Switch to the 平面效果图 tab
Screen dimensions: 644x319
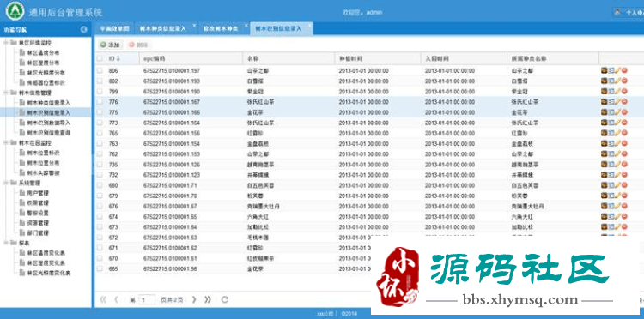[114, 28]
